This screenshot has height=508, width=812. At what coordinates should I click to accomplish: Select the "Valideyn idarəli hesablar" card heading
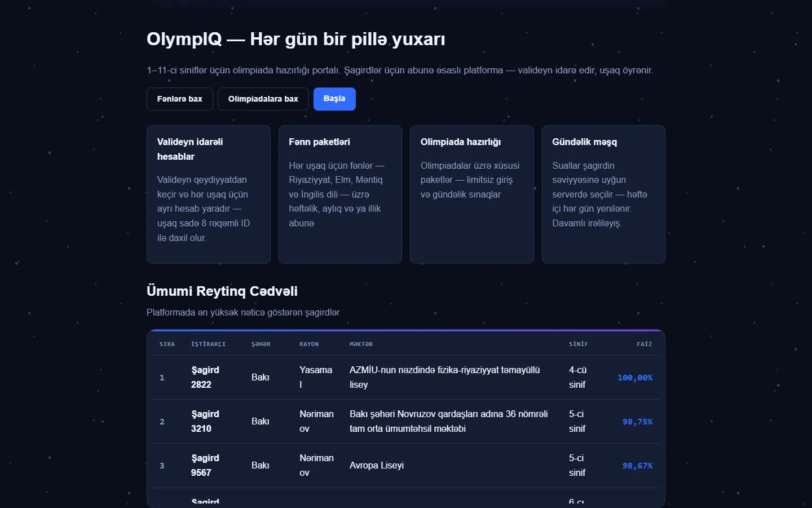pos(190,149)
